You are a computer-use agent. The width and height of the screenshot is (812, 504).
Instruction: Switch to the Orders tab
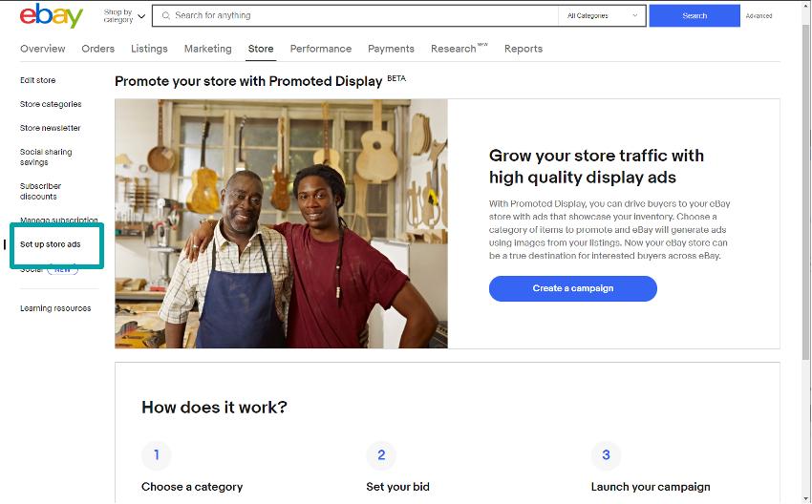coord(97,49)
